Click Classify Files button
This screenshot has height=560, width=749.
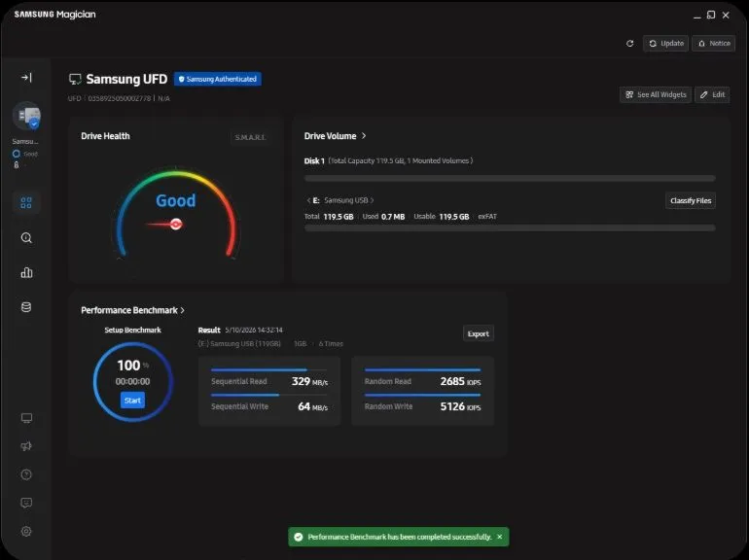tap(691, 200)
